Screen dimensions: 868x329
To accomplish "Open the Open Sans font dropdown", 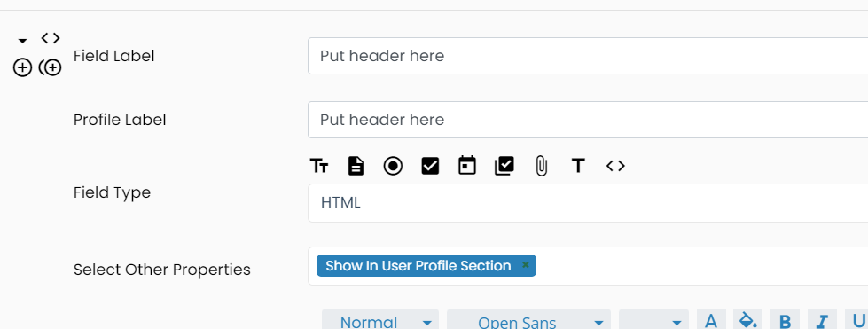I will (528, 321).
